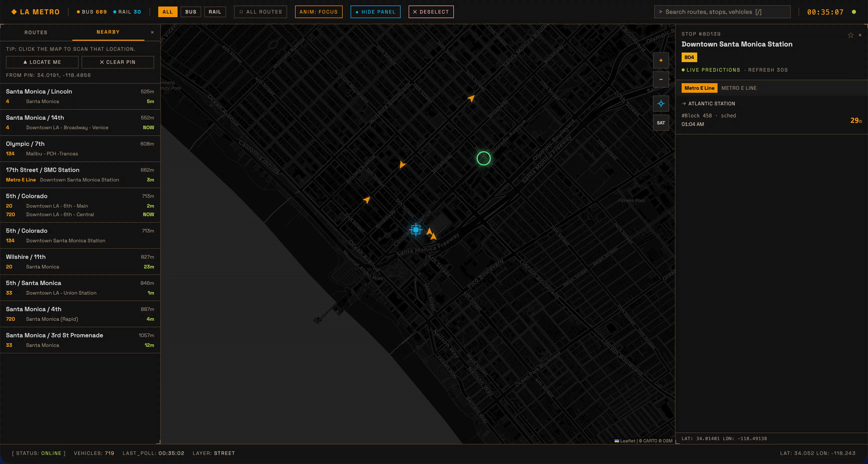Select the vehicle arrow near 2nd Street
868x464 pixels.
point(367,200)
